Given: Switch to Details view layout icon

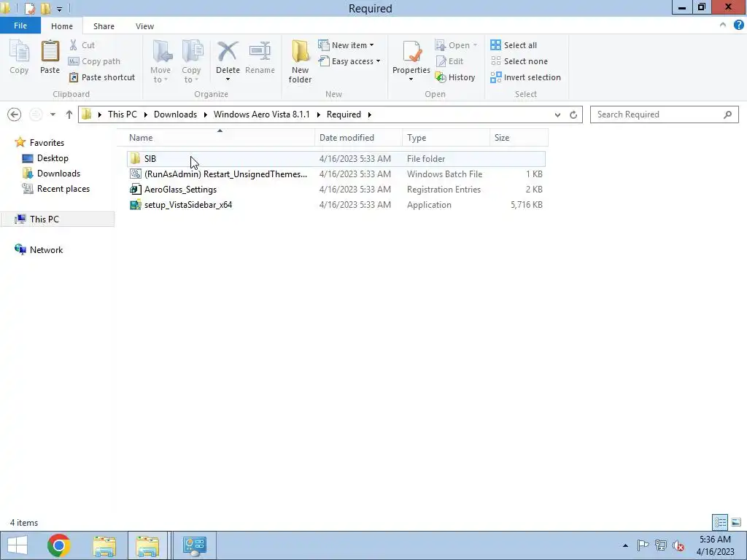Looking at the screenshot, I should tap(720, 522).
